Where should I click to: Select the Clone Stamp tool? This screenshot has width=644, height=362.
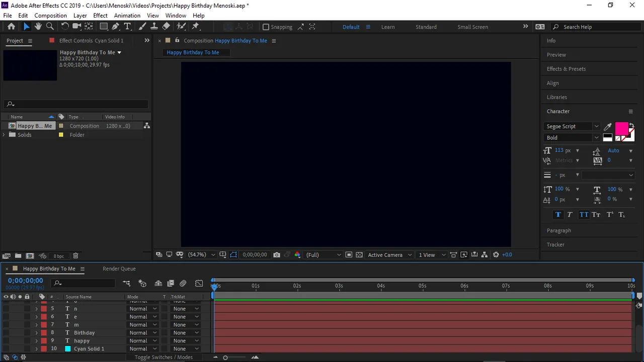[154, 27]
